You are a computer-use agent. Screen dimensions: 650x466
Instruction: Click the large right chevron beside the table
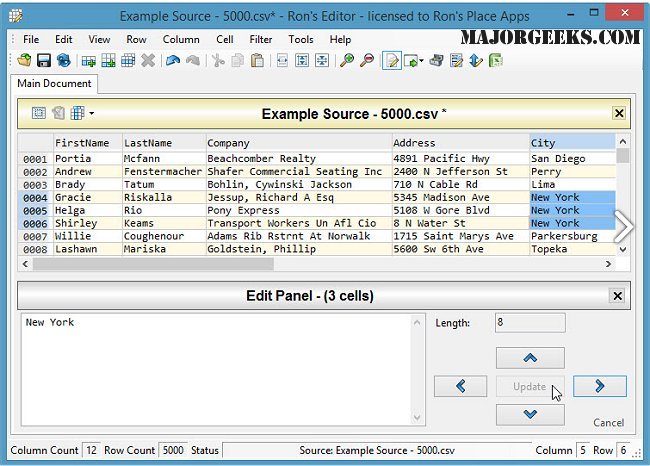(623, 226)
